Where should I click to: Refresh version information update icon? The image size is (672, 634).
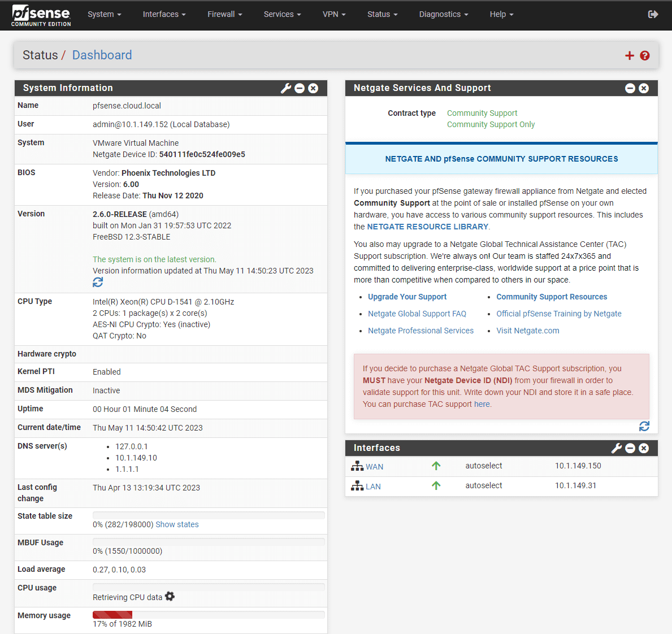coord(98,283)
